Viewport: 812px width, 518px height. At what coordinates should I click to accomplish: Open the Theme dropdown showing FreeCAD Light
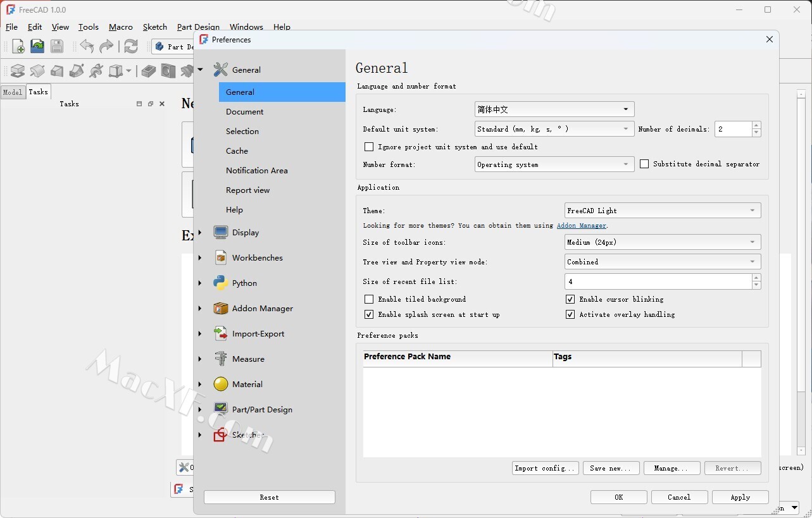(x=663, y=211)
